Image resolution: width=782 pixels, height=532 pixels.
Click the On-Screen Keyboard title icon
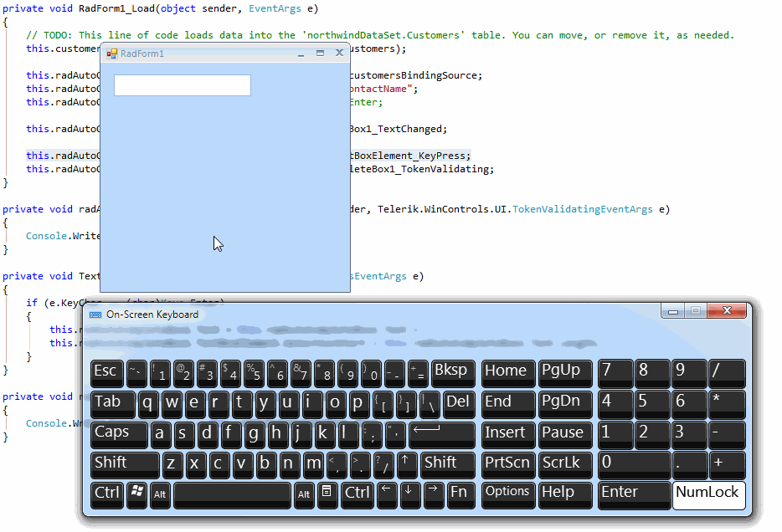[95, 315]
